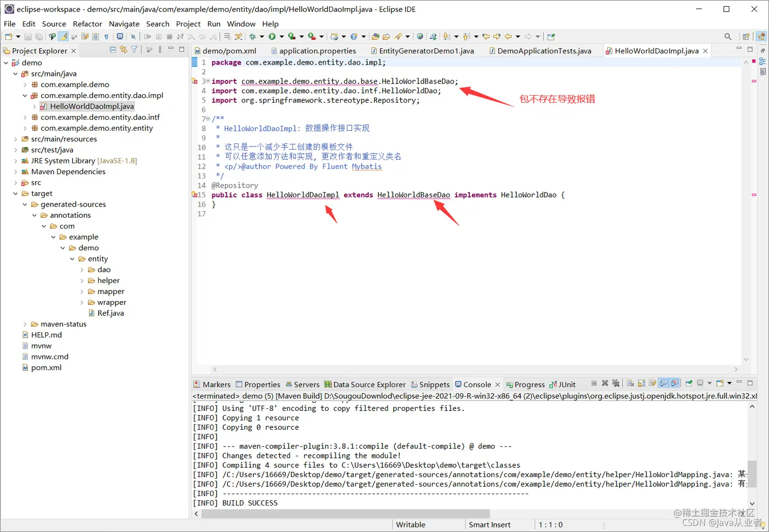
Task: Switch to EntityGeneratorDemo1.java tab
Action: (423, 51)
